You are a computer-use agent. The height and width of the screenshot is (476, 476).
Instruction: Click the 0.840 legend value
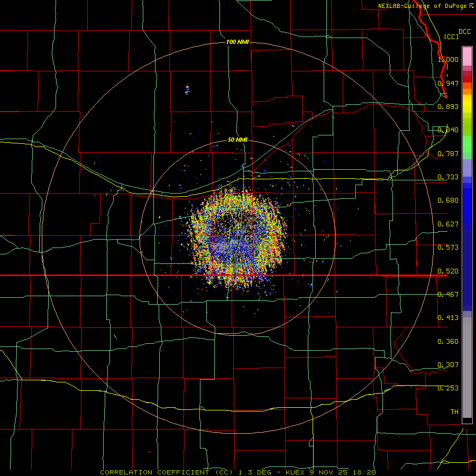coord(448,130)
